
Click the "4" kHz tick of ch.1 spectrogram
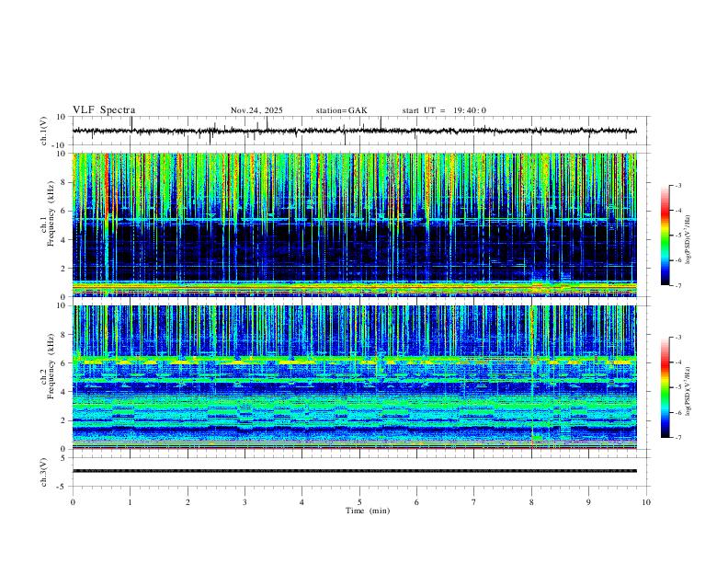coord(64,240)
